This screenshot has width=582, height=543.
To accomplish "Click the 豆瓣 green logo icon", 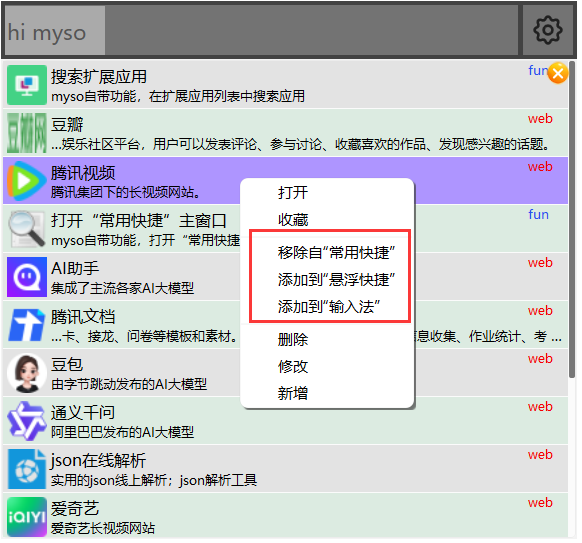I will (x=27, y=133).
